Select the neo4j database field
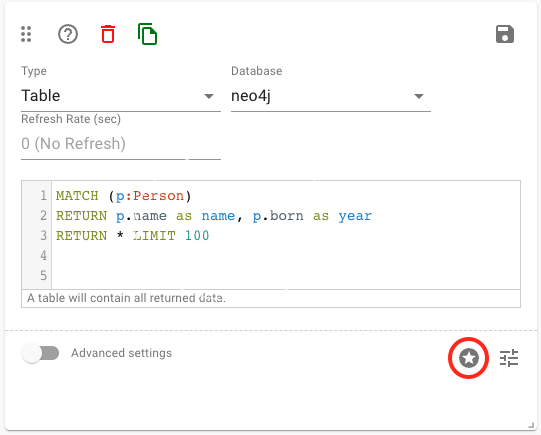Viewport: 541px width, 435px height. (331, 96)
